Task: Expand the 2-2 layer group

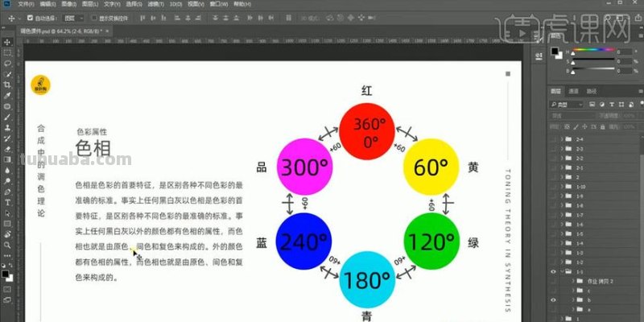Action: pos(562,158)
